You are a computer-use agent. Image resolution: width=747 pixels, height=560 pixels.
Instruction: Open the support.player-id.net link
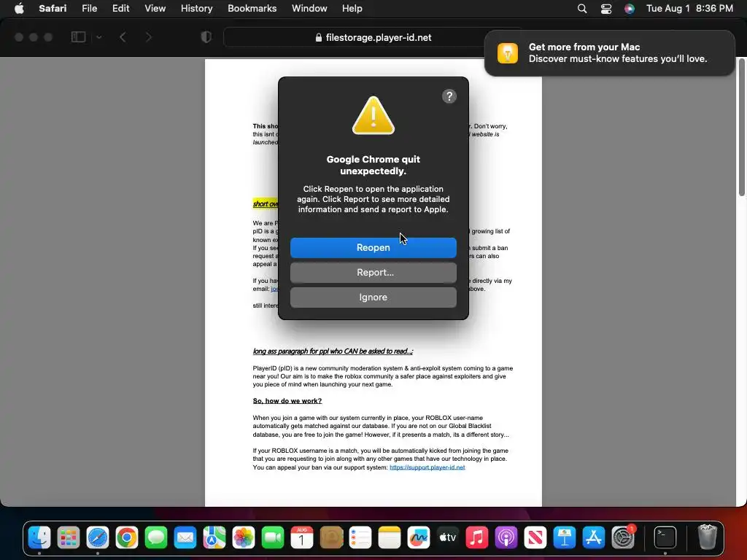427,467
